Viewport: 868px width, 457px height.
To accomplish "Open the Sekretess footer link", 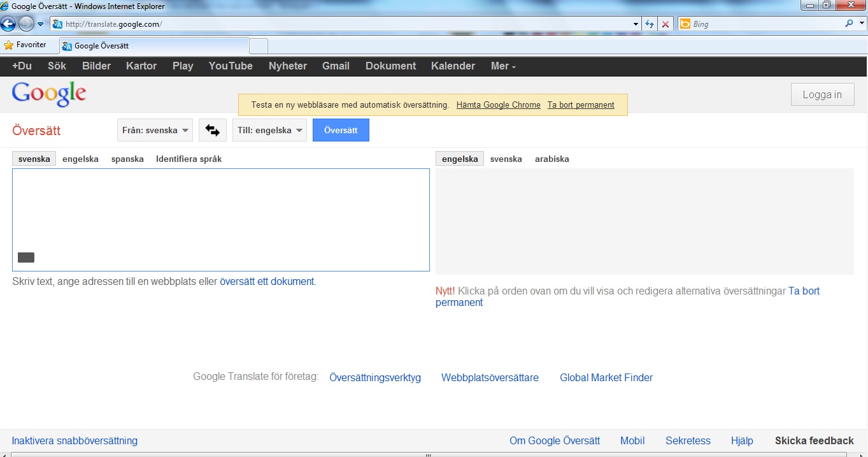I will [x=688, y=440].
